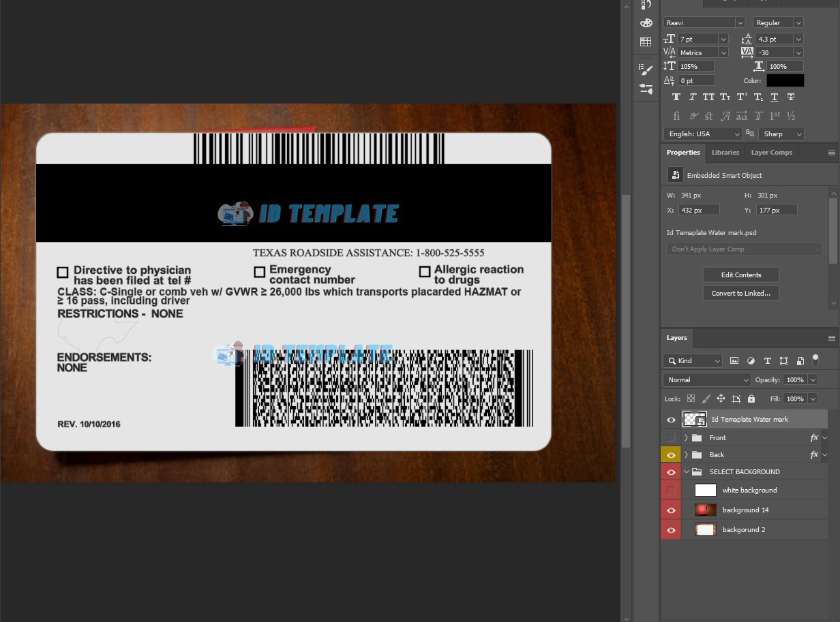Show the white background layer
This screenshot has width=840, height=622.
[x=671, y=490]
